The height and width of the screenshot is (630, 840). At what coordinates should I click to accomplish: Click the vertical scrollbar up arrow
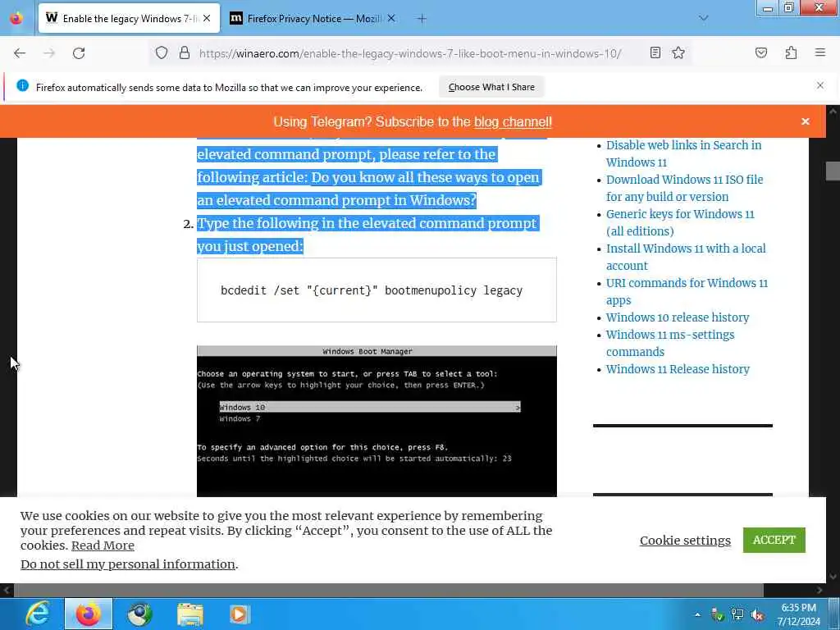click(x=833, y=112)
